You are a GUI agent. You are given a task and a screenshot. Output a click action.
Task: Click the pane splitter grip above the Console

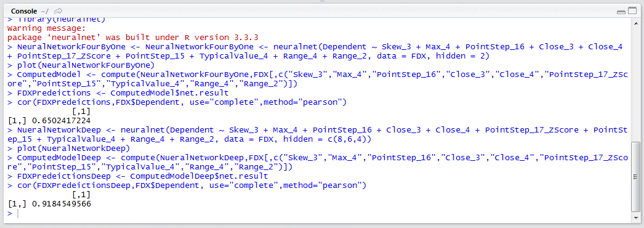(x=322, y=1)
